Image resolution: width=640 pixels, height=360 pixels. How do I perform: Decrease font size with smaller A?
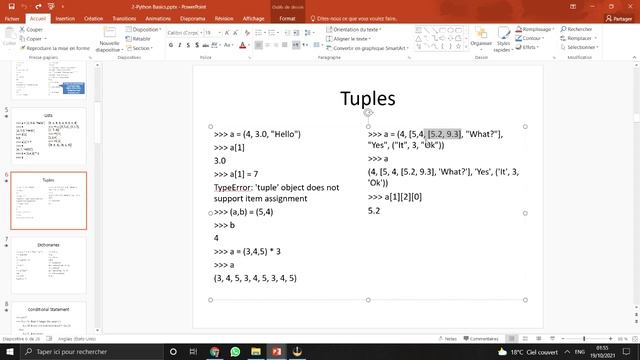[236, 33]
